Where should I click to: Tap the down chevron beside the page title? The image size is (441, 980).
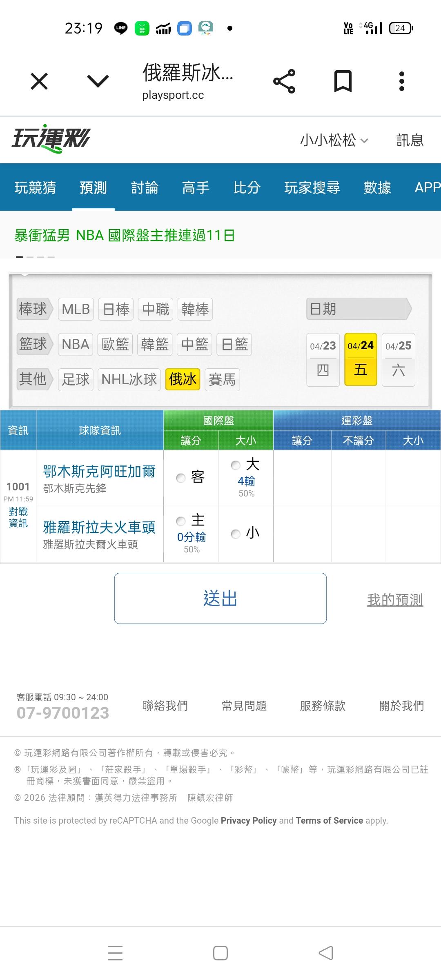coord(98,81)
